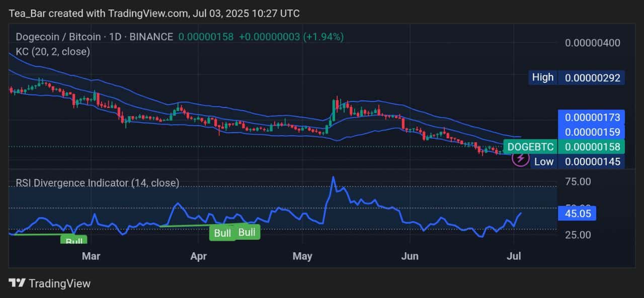Click the rightmost Bull divergence marker

pyautogui.click(x=247, y=232)
